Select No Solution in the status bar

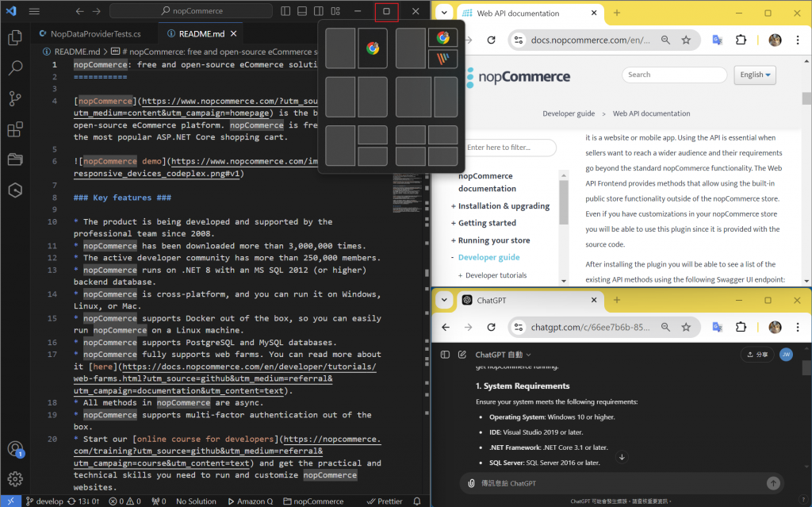(196, 501)
